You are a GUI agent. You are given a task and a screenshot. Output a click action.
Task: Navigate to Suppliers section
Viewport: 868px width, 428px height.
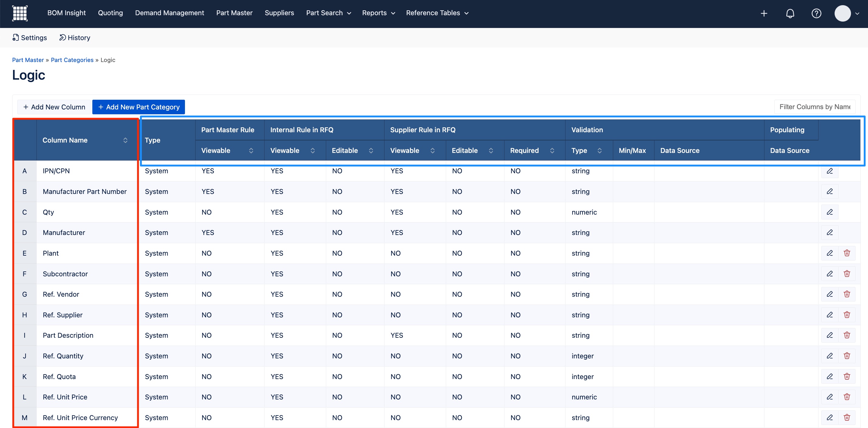pyautogui.click(x=279, y=13)
